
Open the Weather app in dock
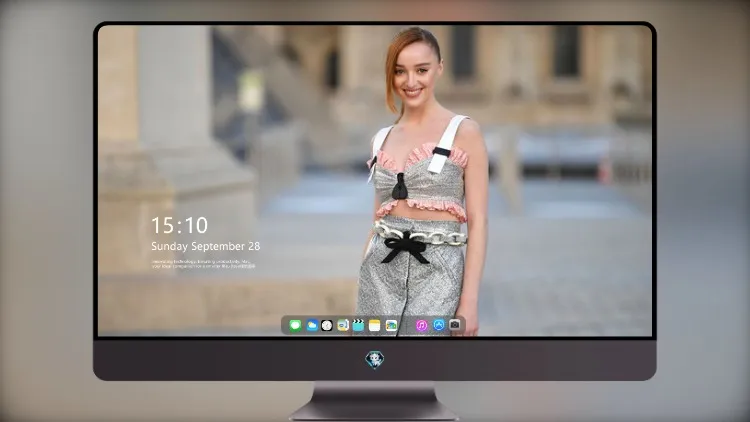[x=311, y=325]
